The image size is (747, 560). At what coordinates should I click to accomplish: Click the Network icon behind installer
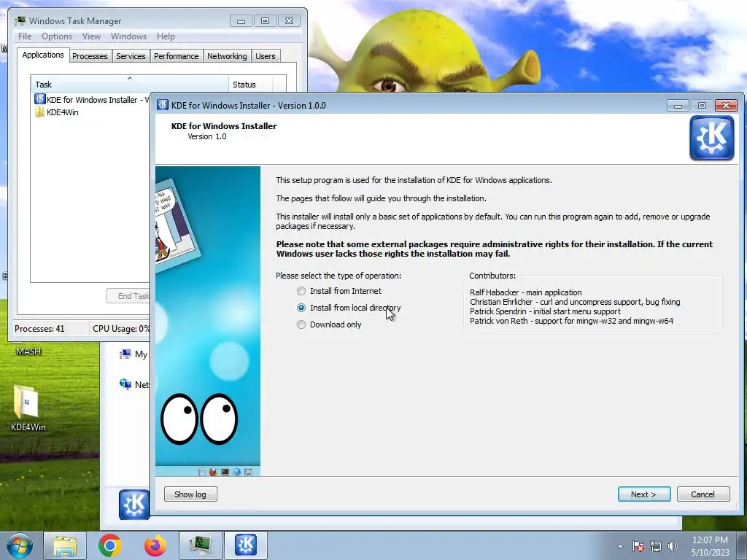pyautogui.click(x=125, y=384)
